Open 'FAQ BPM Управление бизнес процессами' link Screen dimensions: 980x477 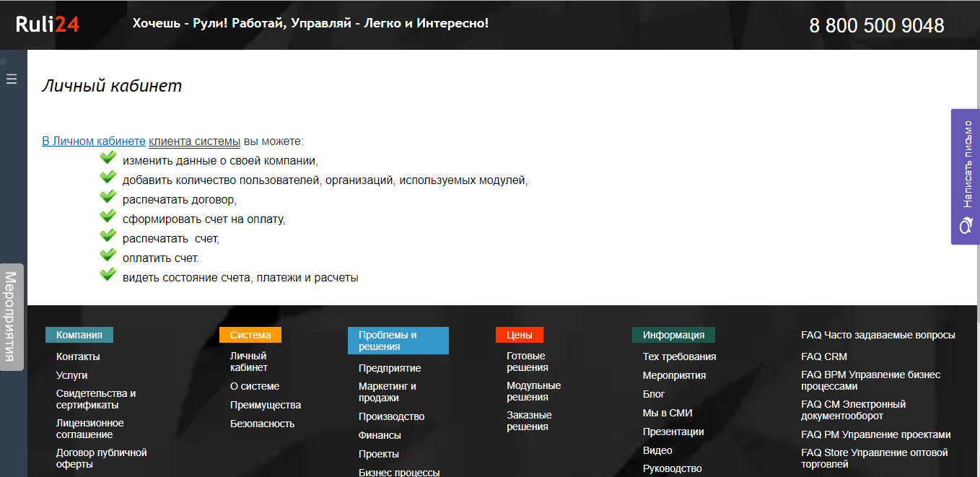(871, 380)
